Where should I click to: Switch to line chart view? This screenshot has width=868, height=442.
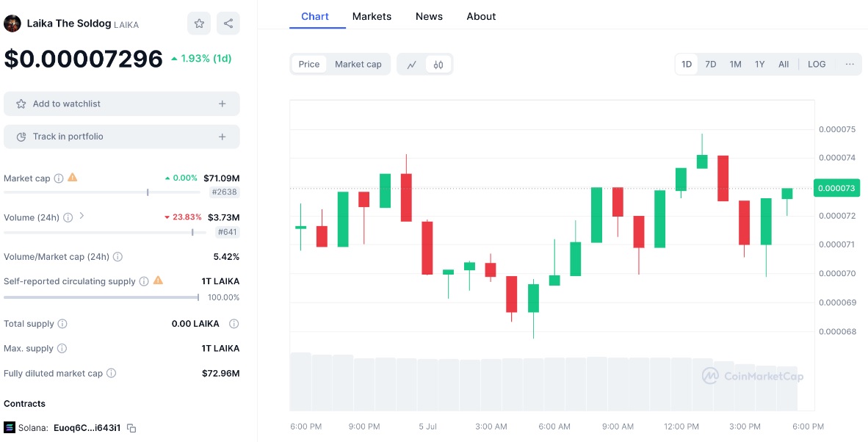point(411,65)
